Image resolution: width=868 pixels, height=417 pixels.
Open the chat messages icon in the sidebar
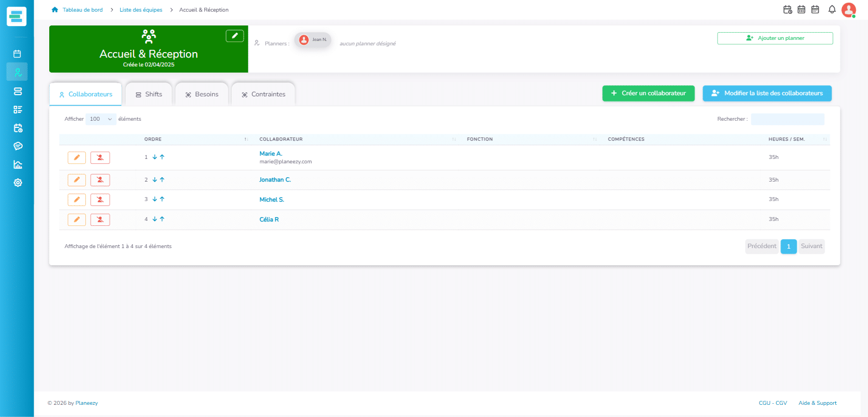[17, 146]
